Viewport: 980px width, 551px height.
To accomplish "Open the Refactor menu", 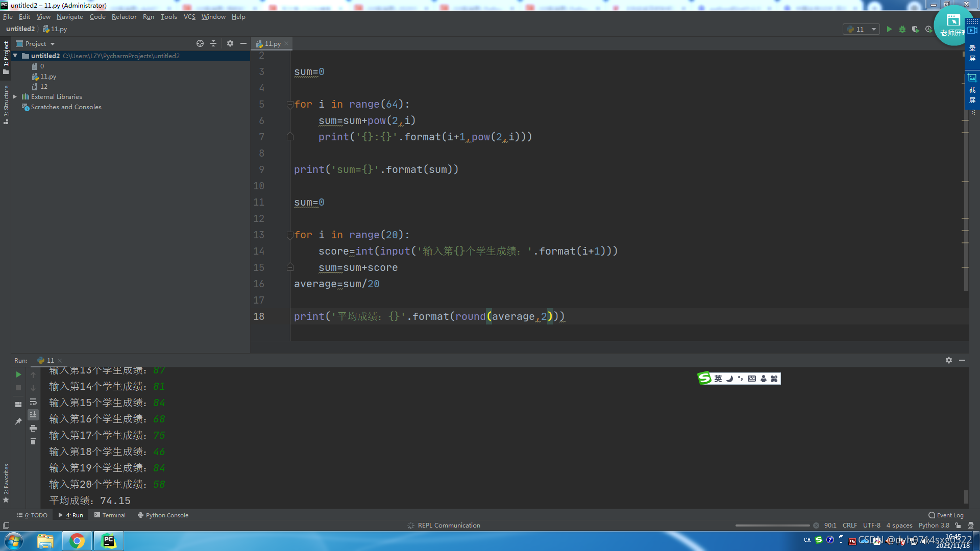I will [124, 16].
